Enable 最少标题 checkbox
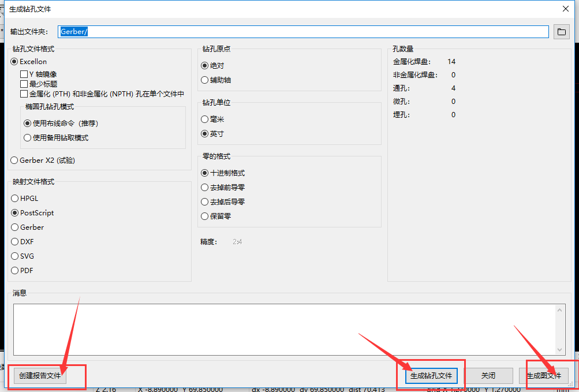The image size is (579, 392). (x=39, y=84)
